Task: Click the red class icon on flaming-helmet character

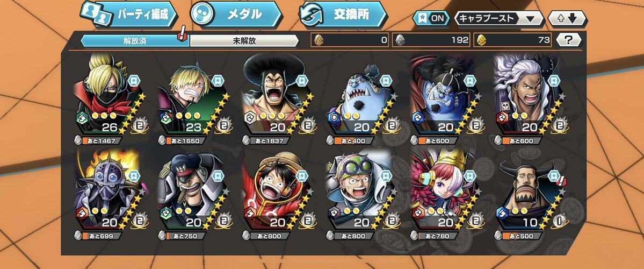Action: tap(81, 213)
